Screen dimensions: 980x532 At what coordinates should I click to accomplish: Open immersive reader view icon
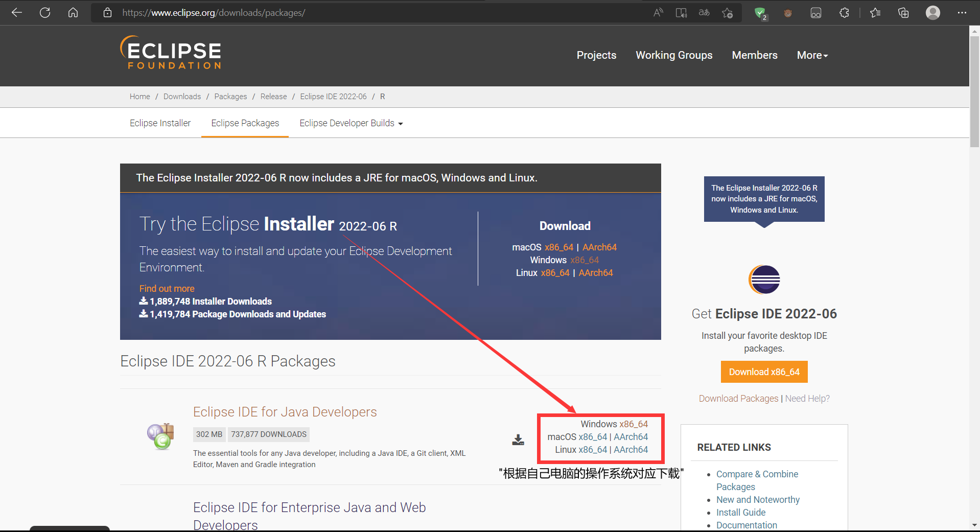[x=681, y=13]
